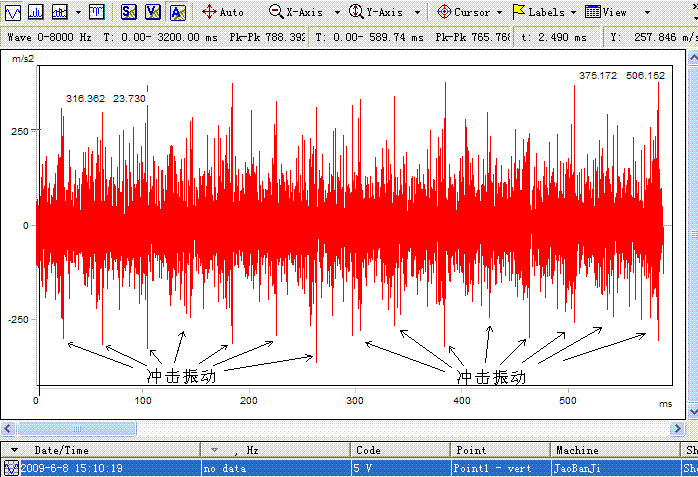Click the Cursor crosshair target icon
Image resolution: width=698 pixels, height=477 pixels.
pos(444,12)
